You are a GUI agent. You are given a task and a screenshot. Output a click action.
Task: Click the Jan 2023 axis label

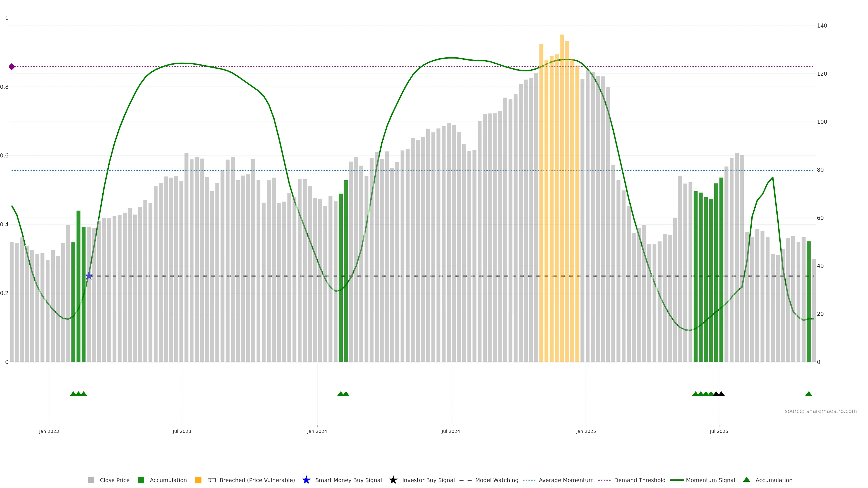click(x=49, y=431)
